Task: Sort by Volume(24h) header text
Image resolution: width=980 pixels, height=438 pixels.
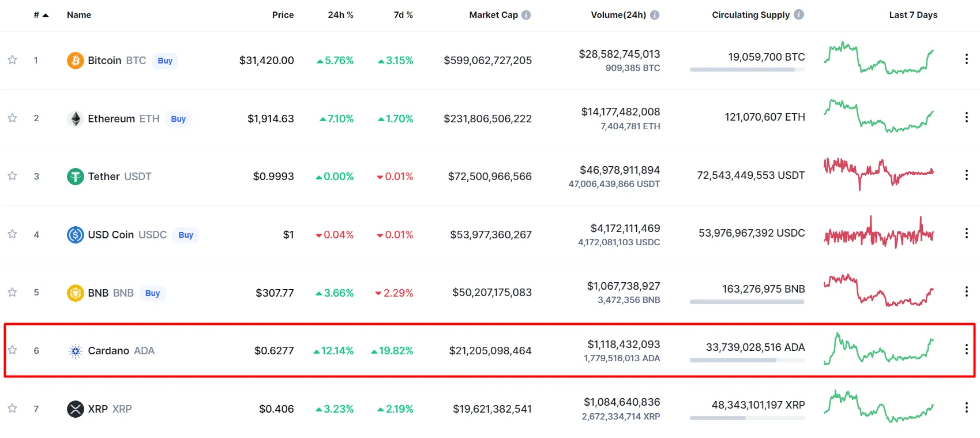Action: pyautogui.click(x=618, y=15)
